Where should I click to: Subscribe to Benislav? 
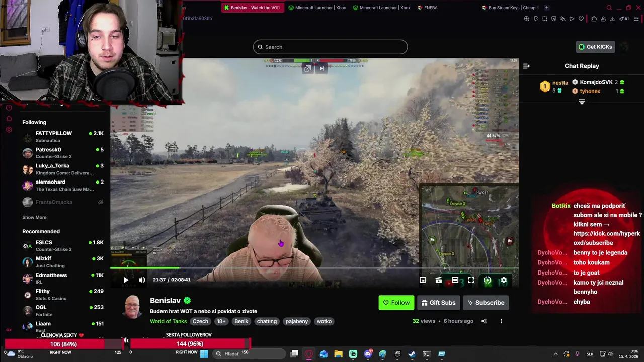486,303
